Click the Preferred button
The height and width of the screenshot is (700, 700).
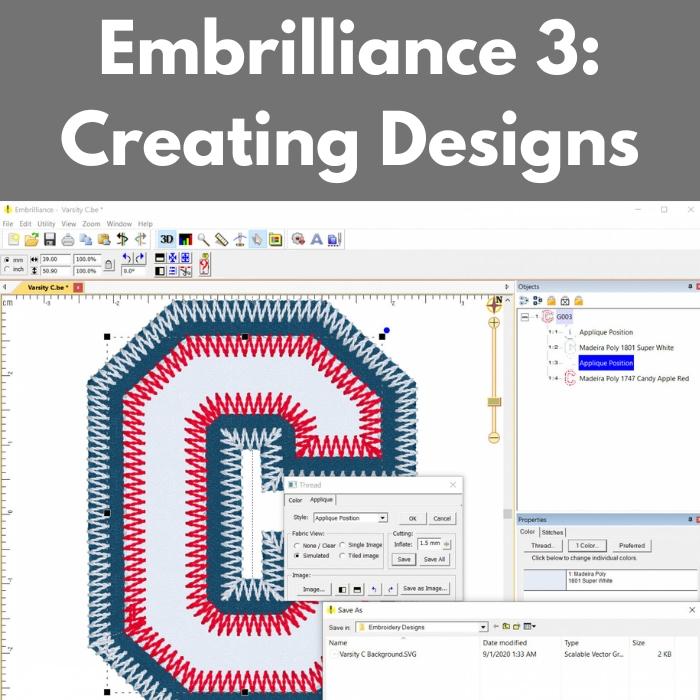pyautogui.click(x=632, y=546)
